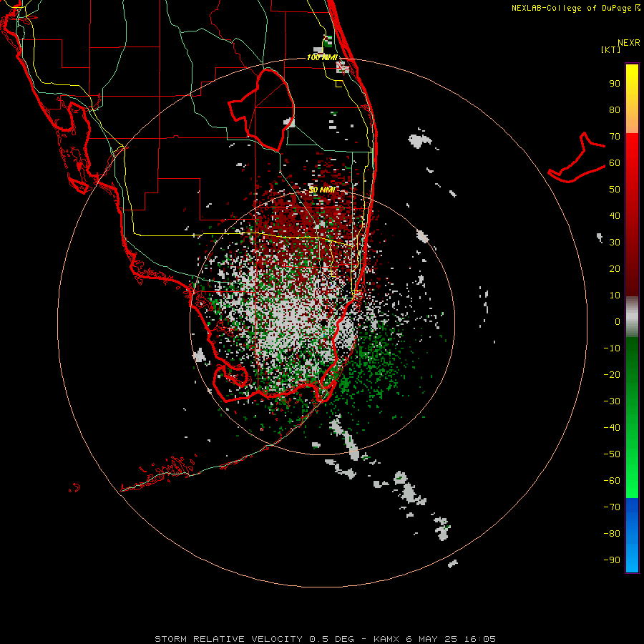Select the 50 NMI range ring label
Screen dimensions: 644x644
(323, 190)
